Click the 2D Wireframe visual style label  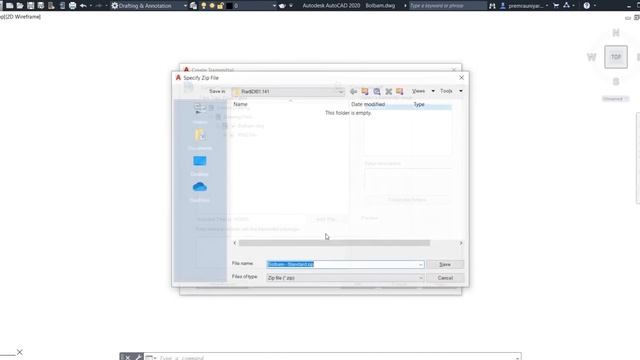[22, 17]
